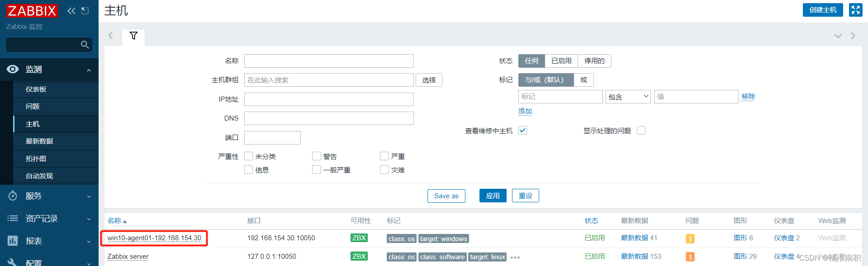Click the 移除 tag link

click(x=748, y=97)
